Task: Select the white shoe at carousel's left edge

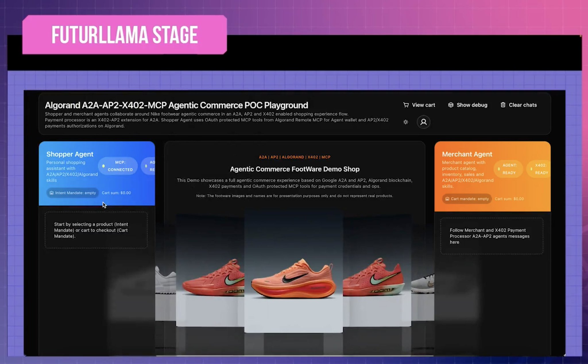Action: pos(165,280)
